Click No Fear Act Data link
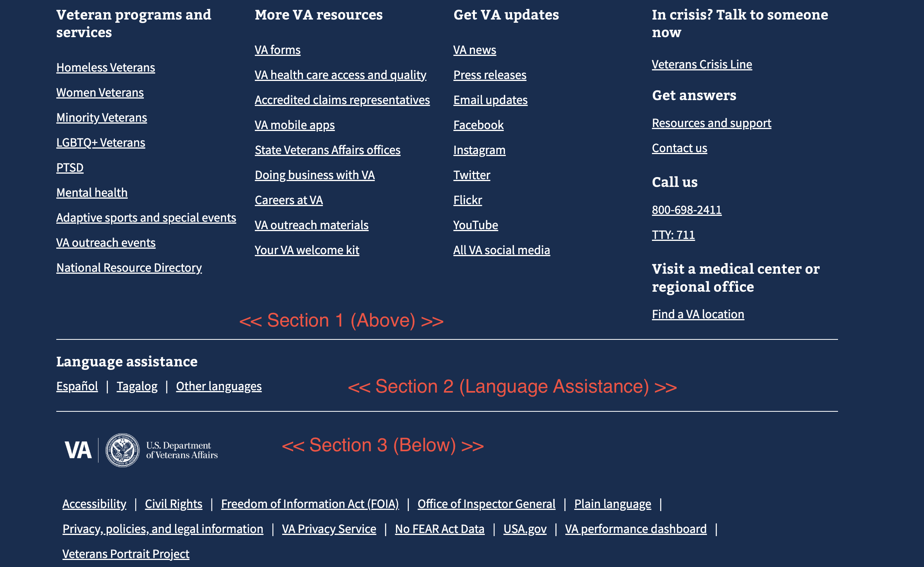Image resolution: width=924 pixels, height=567 pixels. 440,528
